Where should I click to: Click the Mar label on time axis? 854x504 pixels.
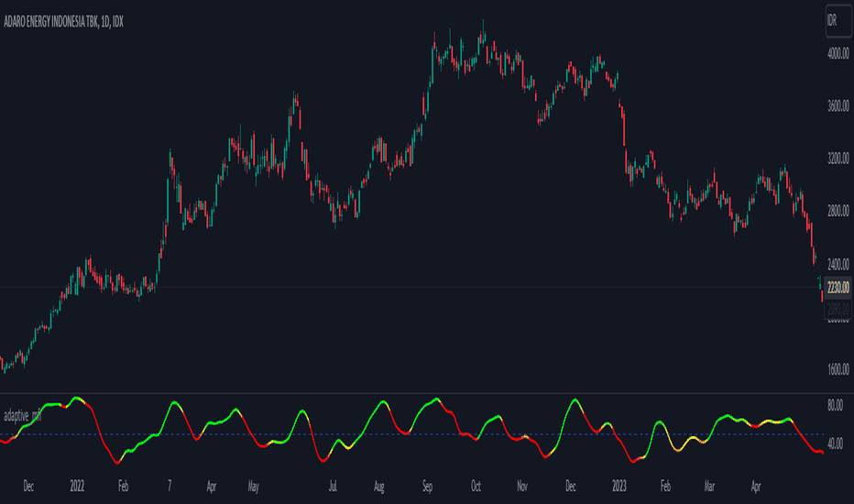709,486
